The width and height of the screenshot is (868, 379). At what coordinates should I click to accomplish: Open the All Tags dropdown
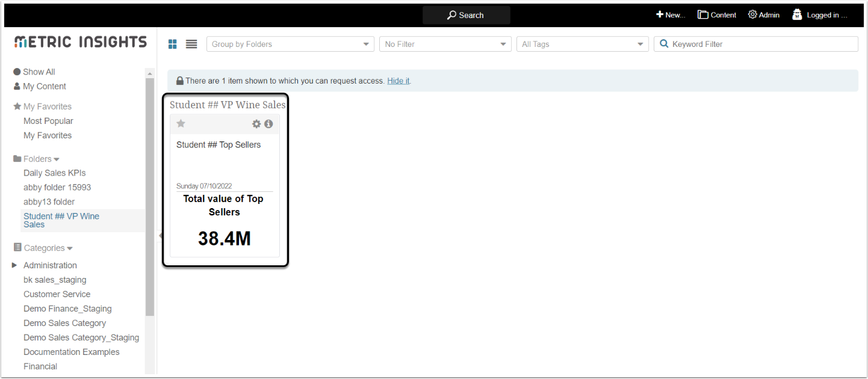pos(582,44)
